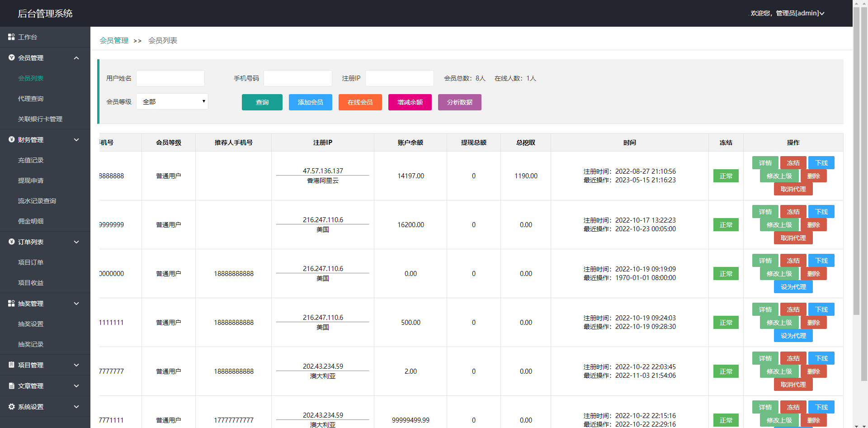Open the admin account dropdown menu

787,13
